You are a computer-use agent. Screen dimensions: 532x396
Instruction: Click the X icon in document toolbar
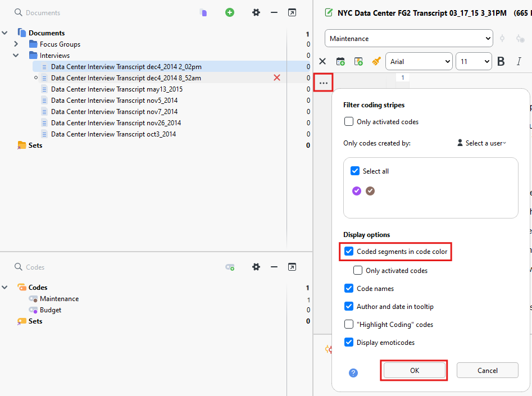click(x=322, y=61)
